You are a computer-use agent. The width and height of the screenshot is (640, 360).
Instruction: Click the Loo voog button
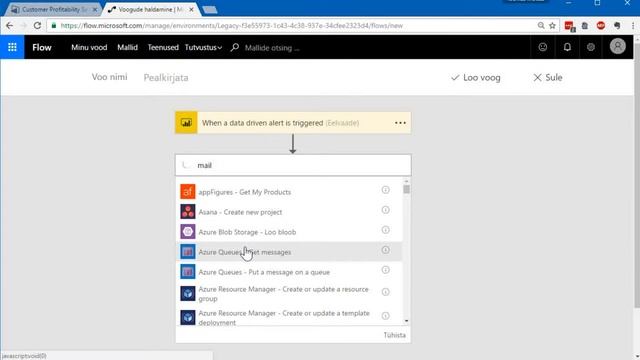[x=476, y=78]
